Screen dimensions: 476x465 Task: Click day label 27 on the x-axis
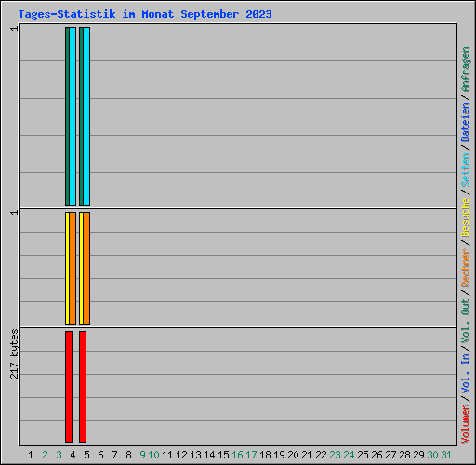coord(390,455)
